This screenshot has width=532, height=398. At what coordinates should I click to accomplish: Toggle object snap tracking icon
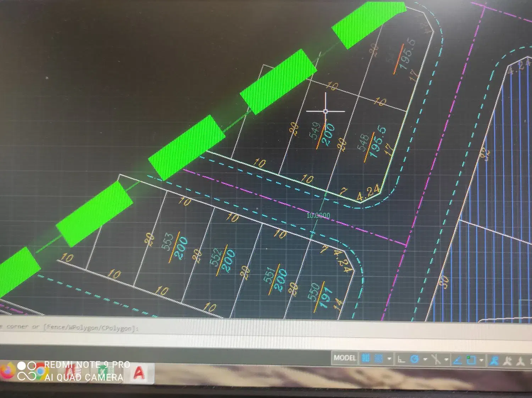(458, 360)
